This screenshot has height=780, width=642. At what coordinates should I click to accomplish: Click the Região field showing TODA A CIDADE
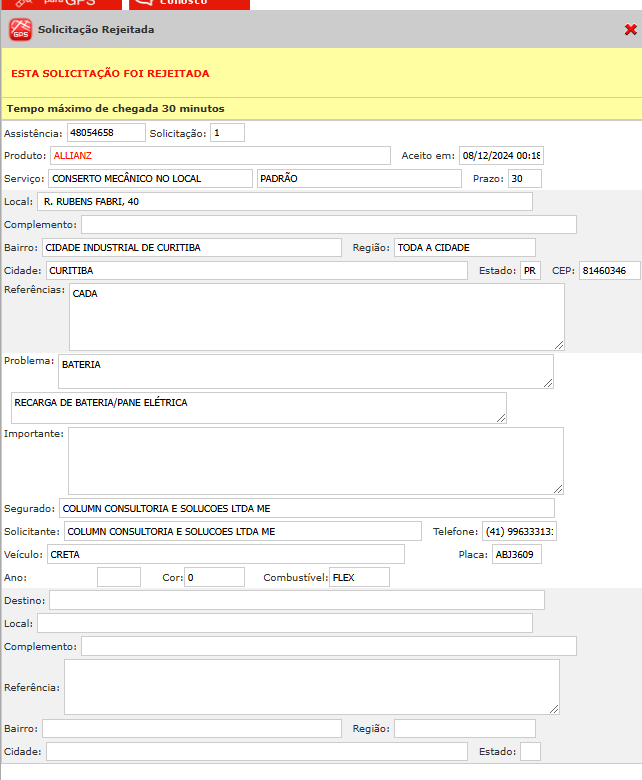[x=464, y=247]
